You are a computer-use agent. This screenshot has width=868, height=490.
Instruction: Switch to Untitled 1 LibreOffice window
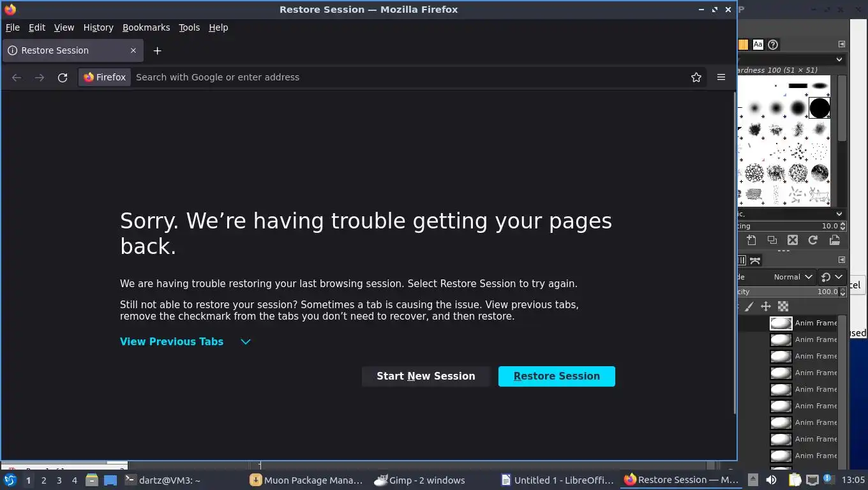pyautogui.click(x=558, y=480)
